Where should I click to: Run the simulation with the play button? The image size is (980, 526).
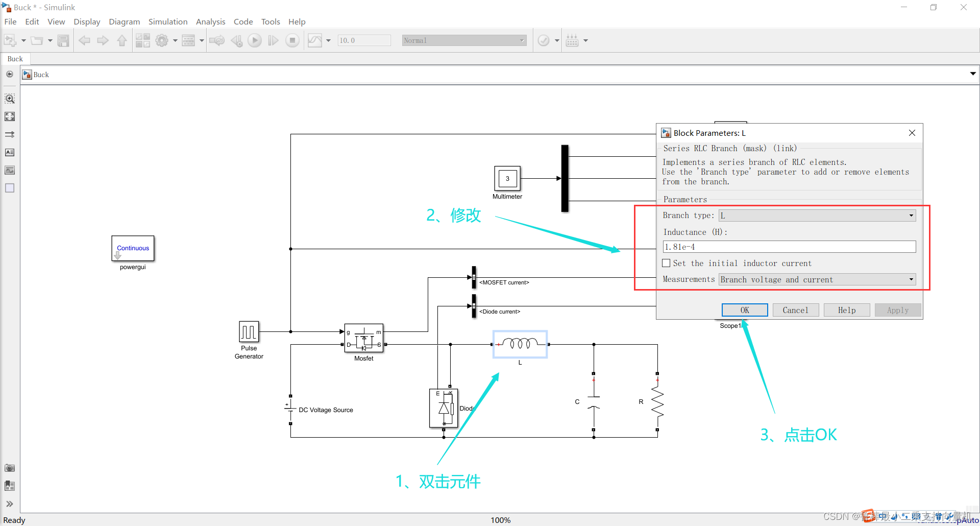pos(255,40)
